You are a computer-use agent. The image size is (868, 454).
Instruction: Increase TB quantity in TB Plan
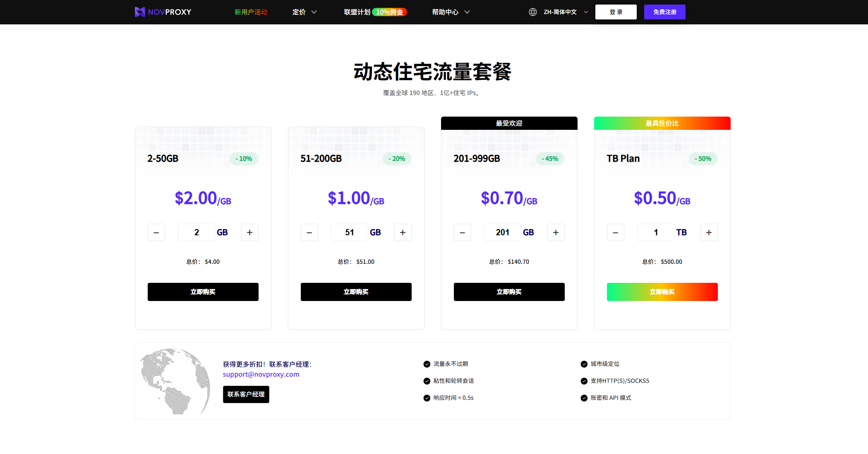tap(709, 232)
